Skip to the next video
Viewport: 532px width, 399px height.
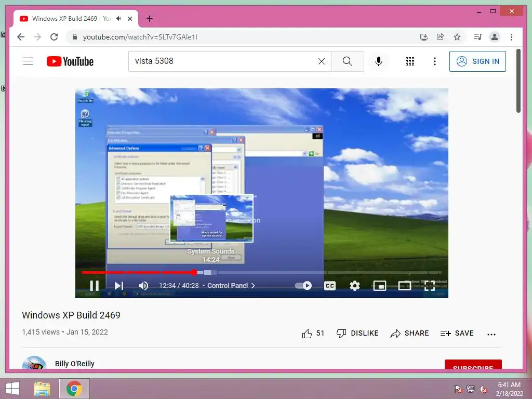tap(119, 286)
